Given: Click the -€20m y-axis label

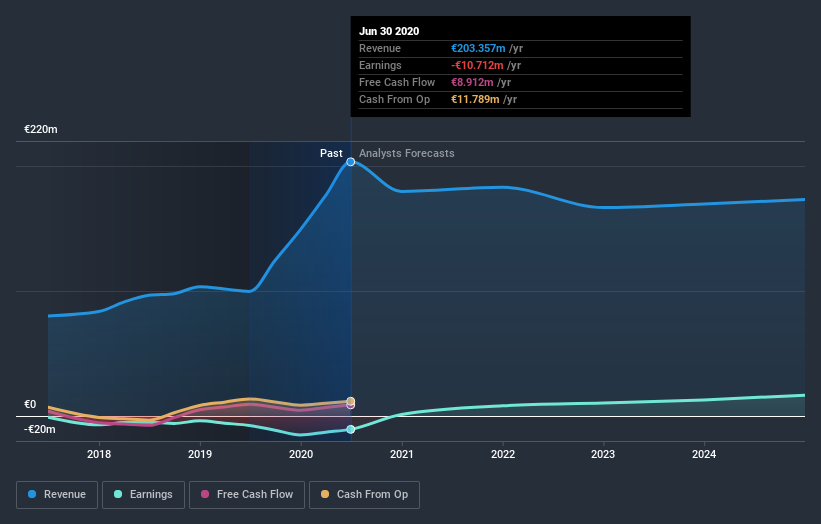Looking at the screenshot, I should (x=40, y=429).
